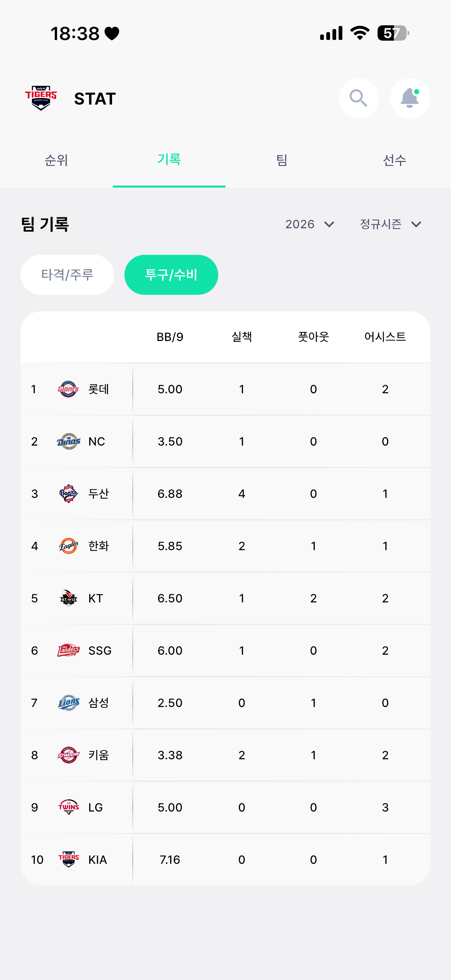
Task: Tap the Lotte Giants team logo
Action: pyautogui.click(x=68, y=389)
